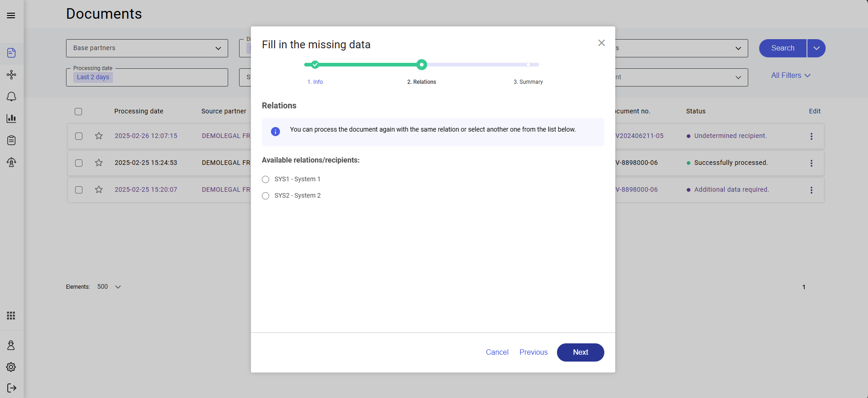The height and width of the screenshot is (398, 868).
Task: Click the Documents icon in sidebar
Action: point(11,53)
